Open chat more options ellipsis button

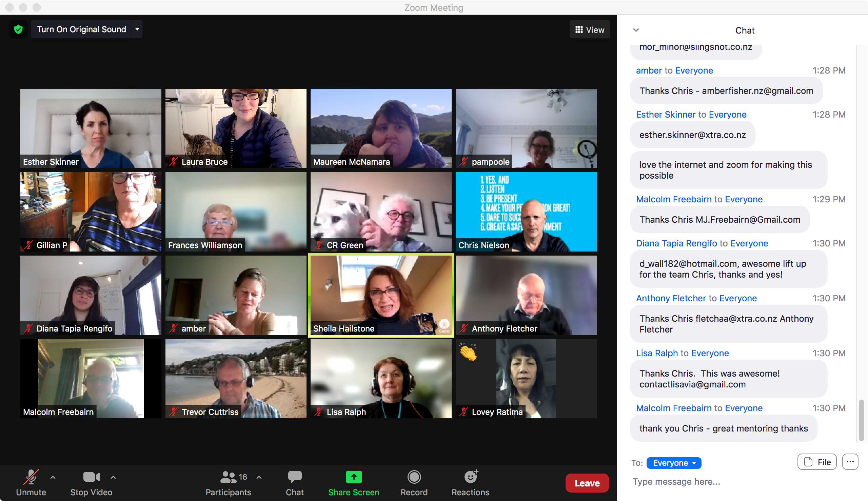pos(850,462)
